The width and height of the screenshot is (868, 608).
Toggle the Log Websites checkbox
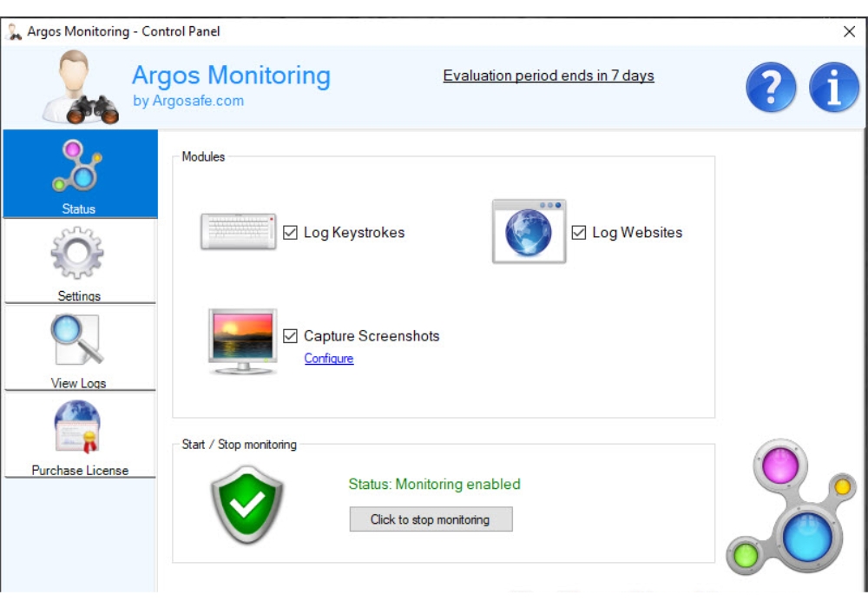(x=578, y=233)
